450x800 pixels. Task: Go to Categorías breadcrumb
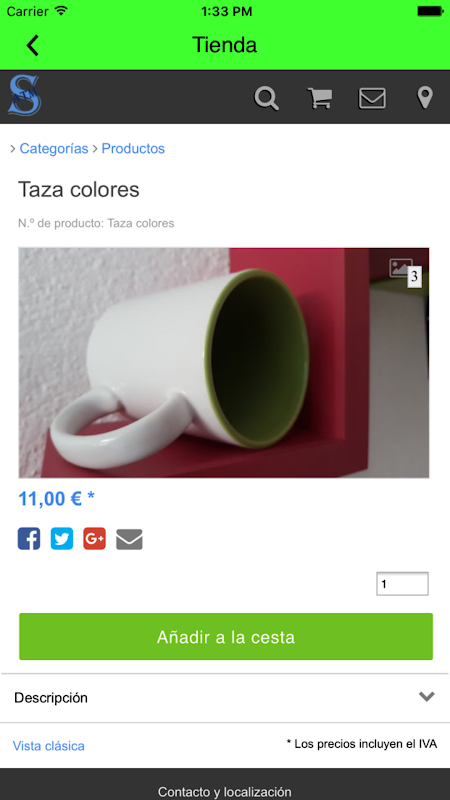54,148
